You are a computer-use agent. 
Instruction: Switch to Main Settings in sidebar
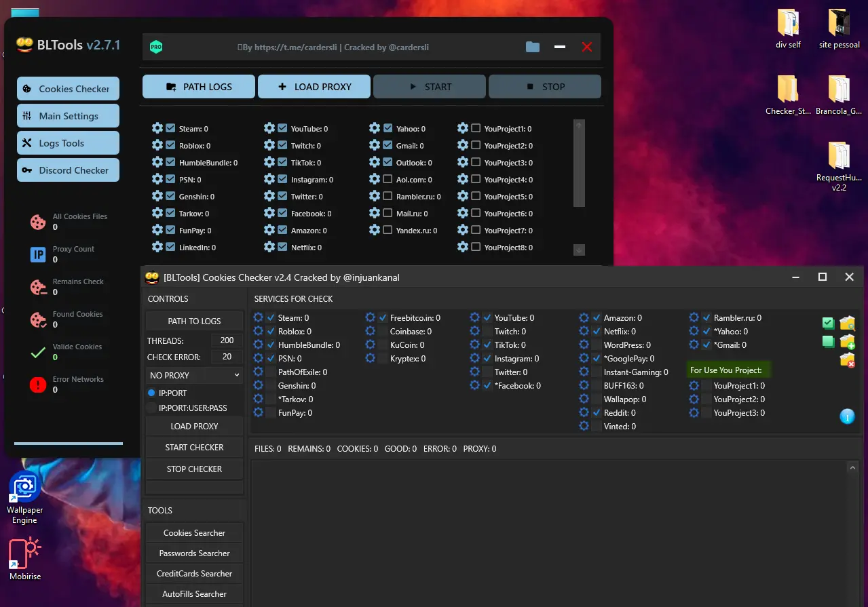pyautogui.click(x=68, y=116)
